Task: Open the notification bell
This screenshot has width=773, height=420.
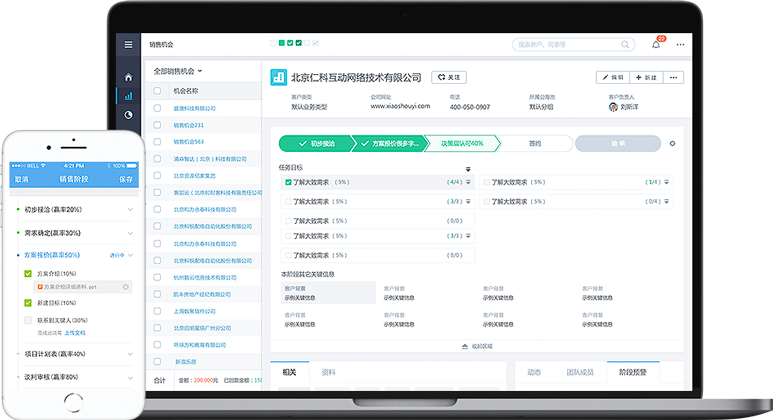Action: click(656, 44)
